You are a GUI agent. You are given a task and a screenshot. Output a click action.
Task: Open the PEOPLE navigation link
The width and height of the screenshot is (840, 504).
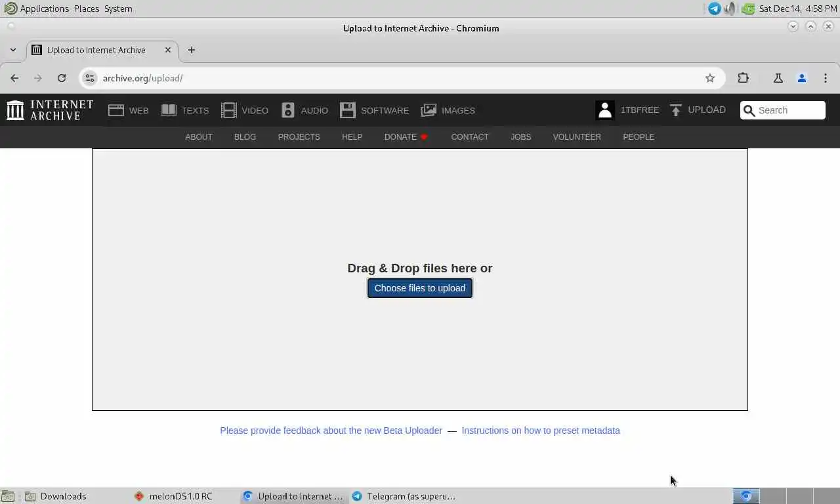pos(639,136)
